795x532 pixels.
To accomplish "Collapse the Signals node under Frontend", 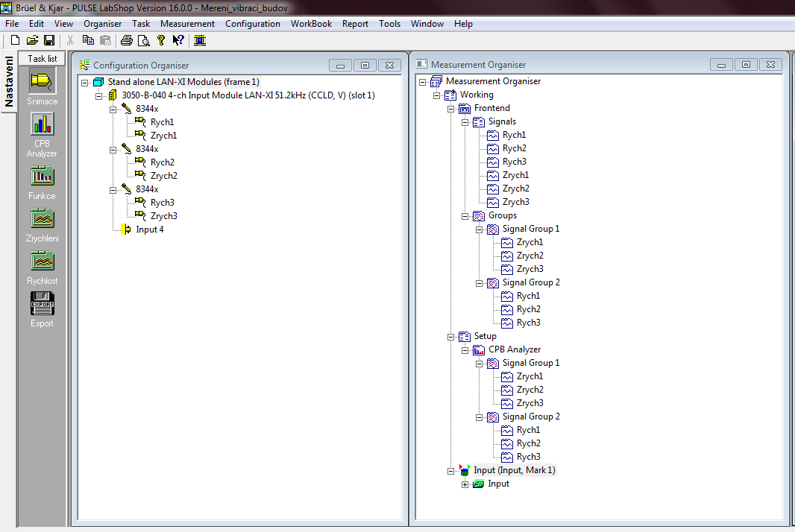I will (465, 122).
